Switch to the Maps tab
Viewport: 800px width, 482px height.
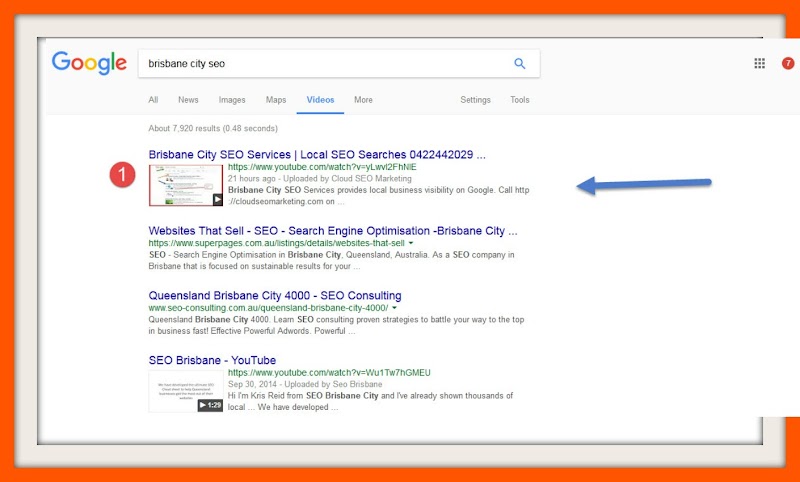click(276, 100)
